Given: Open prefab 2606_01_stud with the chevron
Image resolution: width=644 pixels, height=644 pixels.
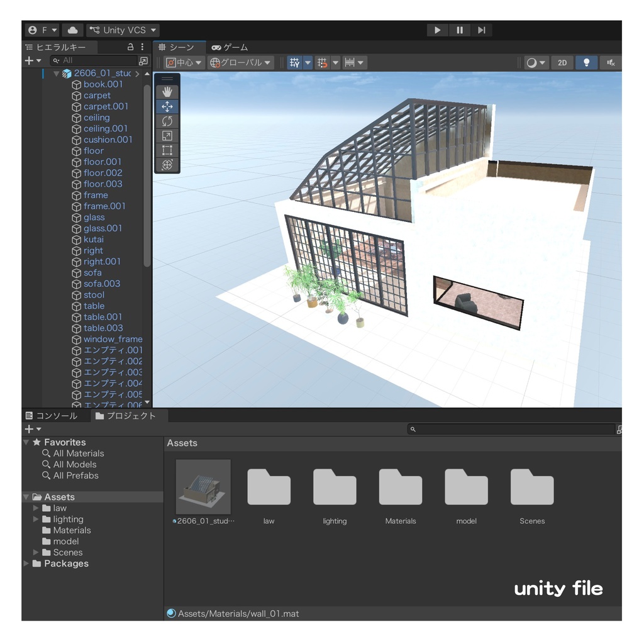Looking at the screenshot, I should [x=137, y=74].
